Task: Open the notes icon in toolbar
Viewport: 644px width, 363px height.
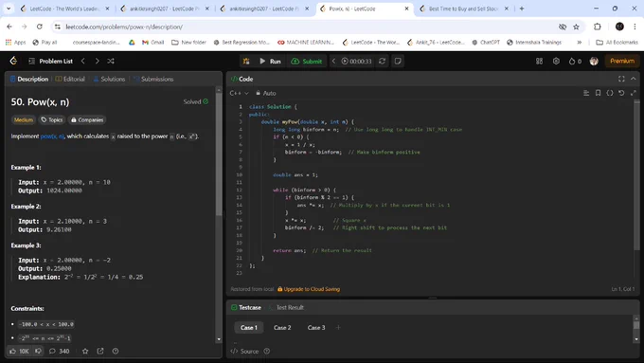Action: pos(398,61)
